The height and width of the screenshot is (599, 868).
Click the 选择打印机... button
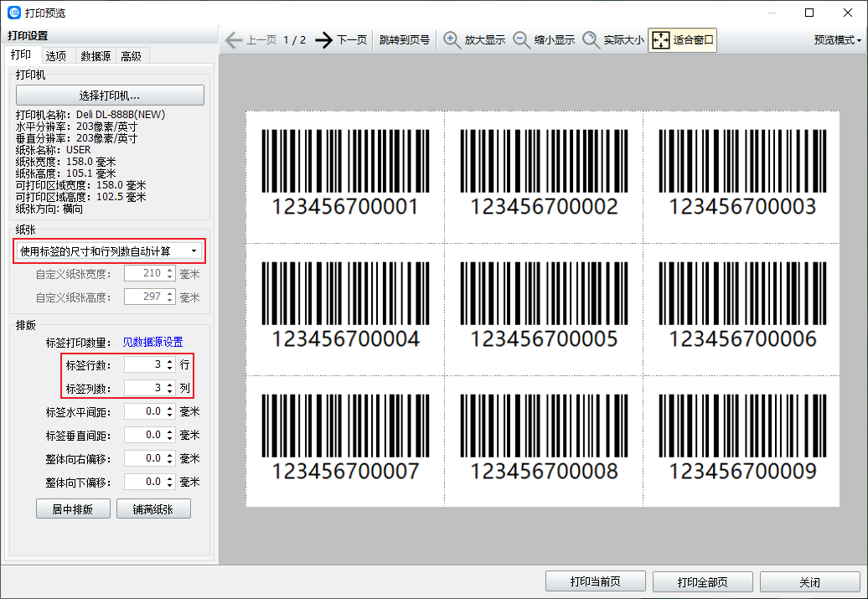point(110,96)
